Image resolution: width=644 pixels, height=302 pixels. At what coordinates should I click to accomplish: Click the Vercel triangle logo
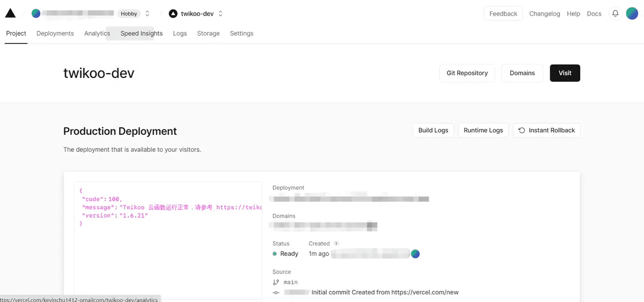click(x=10, y=13)
